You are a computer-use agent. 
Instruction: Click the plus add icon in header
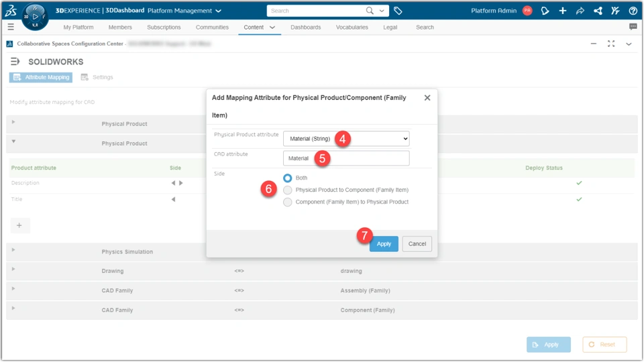pos(563,11)
